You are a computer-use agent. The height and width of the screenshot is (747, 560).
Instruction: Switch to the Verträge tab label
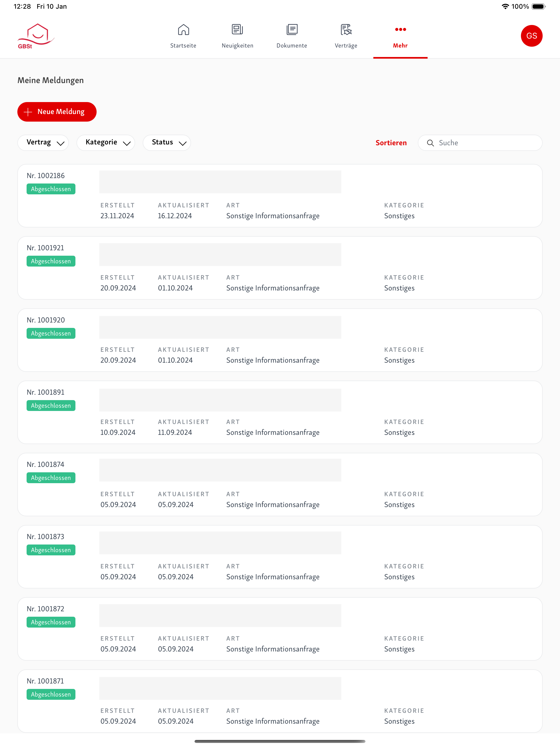346,46
